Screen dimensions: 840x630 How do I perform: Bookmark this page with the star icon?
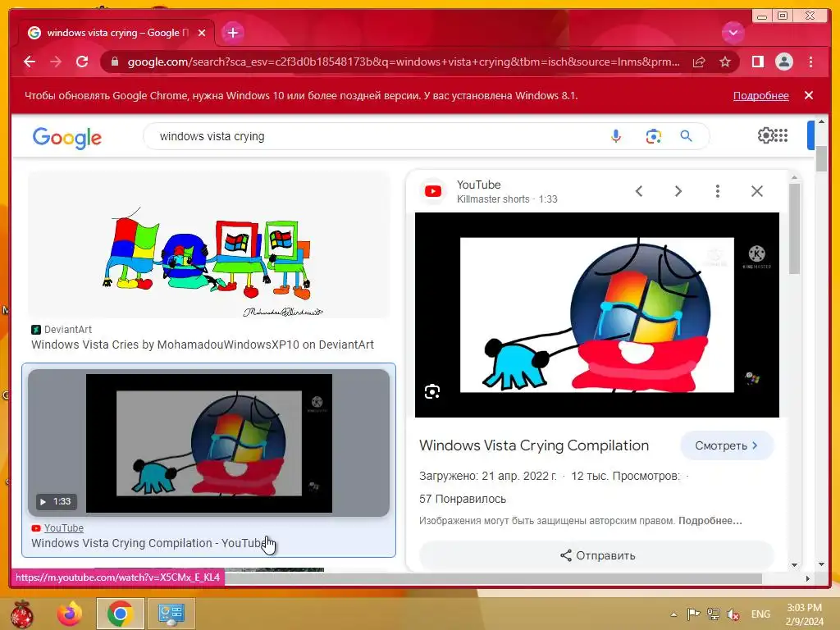pos(725,62)
